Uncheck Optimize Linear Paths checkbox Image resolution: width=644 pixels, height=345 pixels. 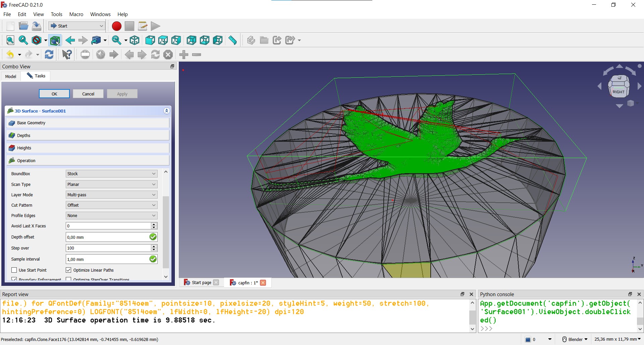pos(68,270)
